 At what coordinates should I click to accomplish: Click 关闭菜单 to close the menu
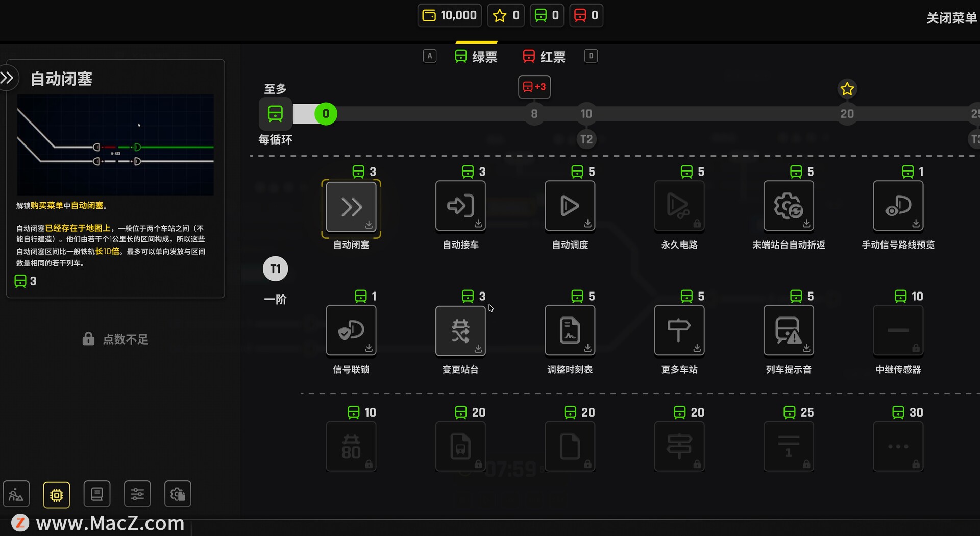coord(951,18)
